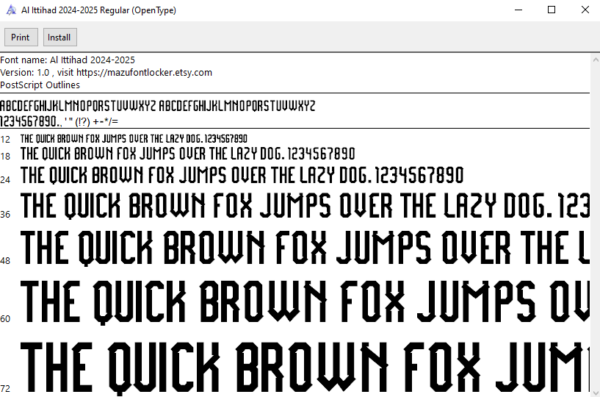Close the font viewer window
This screenshot has width=600, height=397.
click(585, 10)
